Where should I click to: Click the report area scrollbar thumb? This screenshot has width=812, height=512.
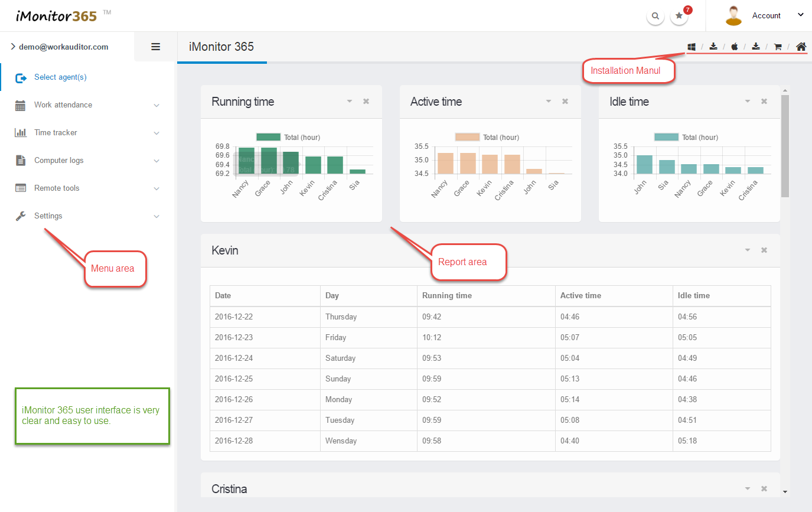(785, 145)
